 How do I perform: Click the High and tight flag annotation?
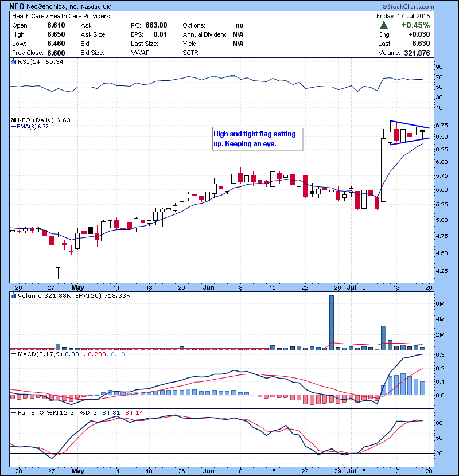tap(257, 139)
